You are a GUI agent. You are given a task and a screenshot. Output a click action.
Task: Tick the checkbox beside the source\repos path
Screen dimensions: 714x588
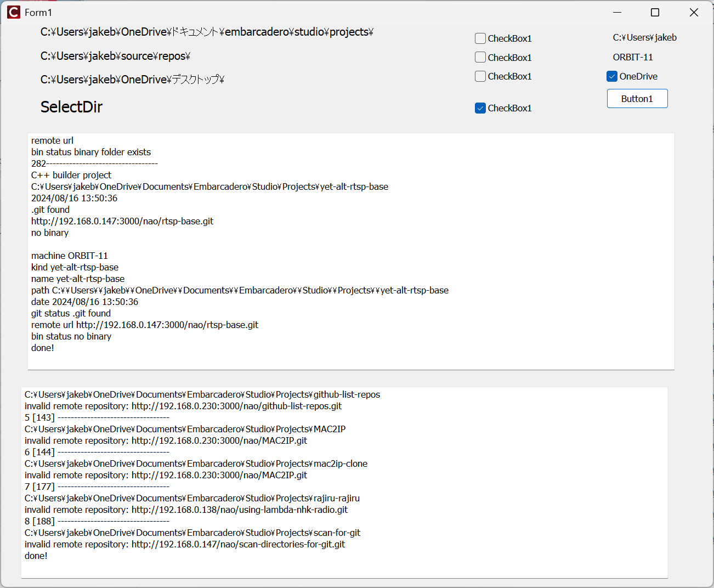[x=480, y=58]
